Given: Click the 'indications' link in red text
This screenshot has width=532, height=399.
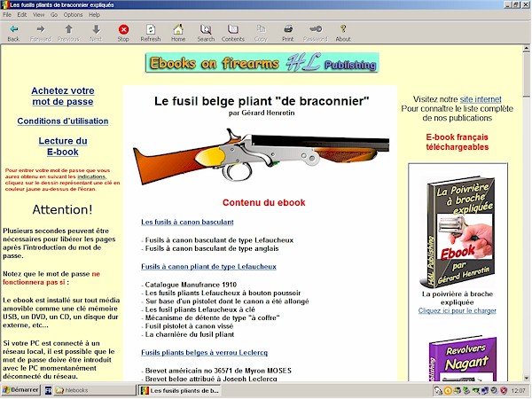Looking at the screenshot, I should coord(91,176).
